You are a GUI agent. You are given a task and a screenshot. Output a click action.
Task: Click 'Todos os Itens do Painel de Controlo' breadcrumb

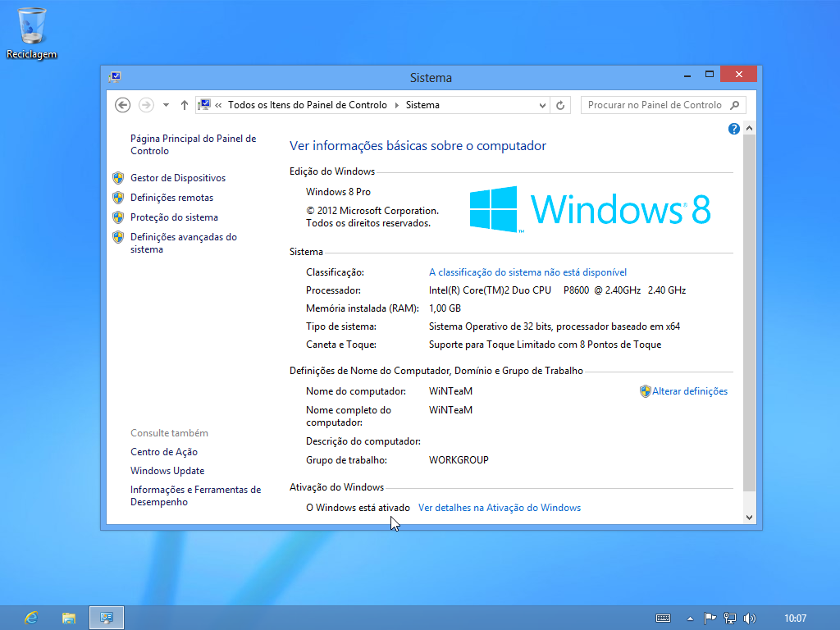point(308,105)
